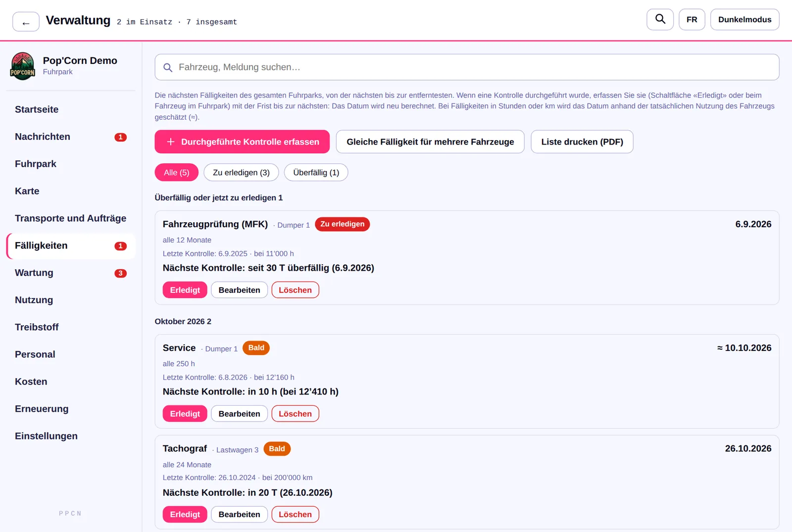Open Personal page
The width and height of the screenshot is (792, 532).
71,354
